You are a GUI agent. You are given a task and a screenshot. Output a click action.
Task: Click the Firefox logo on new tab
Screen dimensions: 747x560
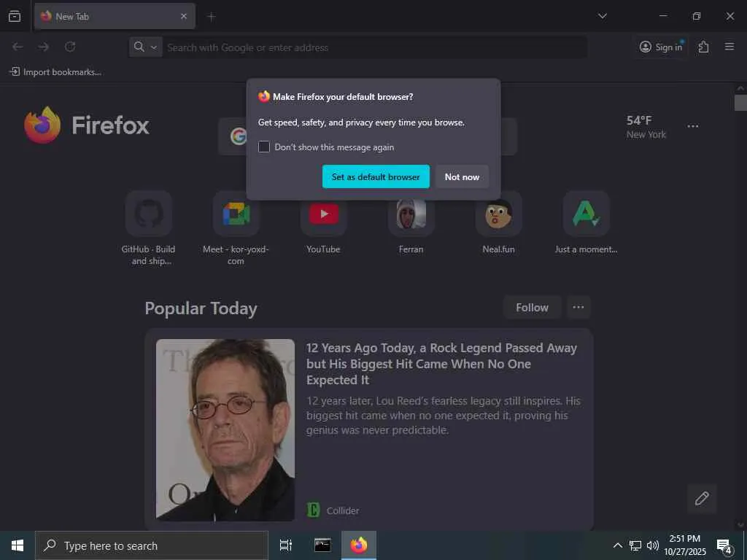point(86,125)
